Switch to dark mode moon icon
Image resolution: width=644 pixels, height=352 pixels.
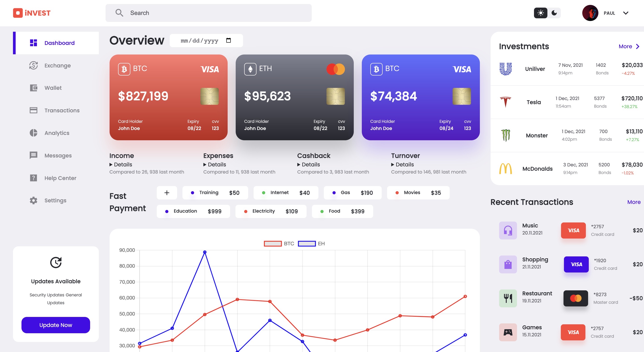pyautogui.click(x=554, y=13)
